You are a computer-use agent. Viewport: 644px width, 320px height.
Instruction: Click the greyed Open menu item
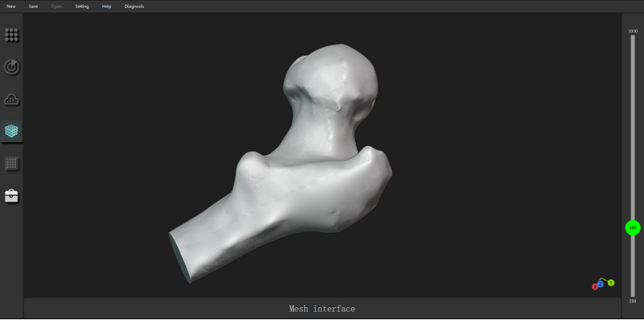click(x=56, y=6)
